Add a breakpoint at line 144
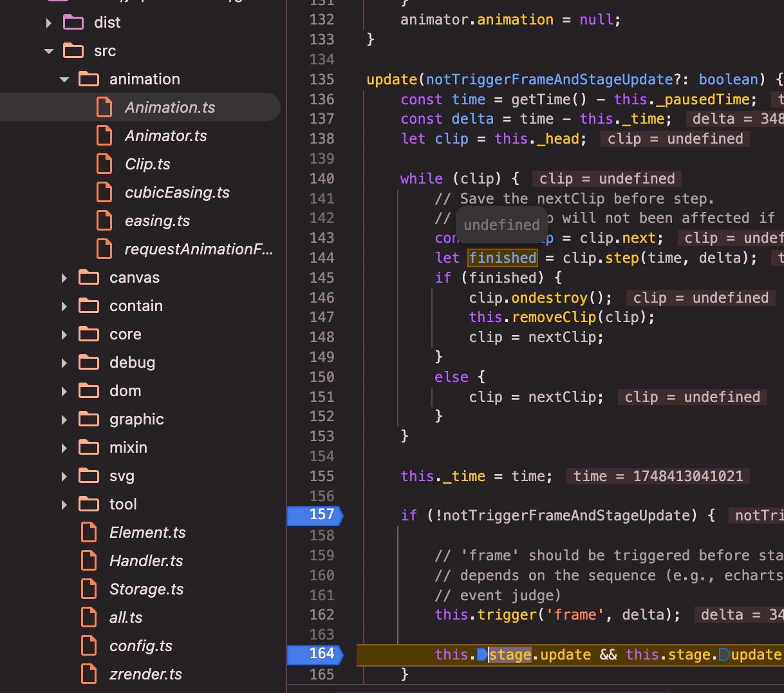This screenshot has height=693, width=784. (321, 258)
